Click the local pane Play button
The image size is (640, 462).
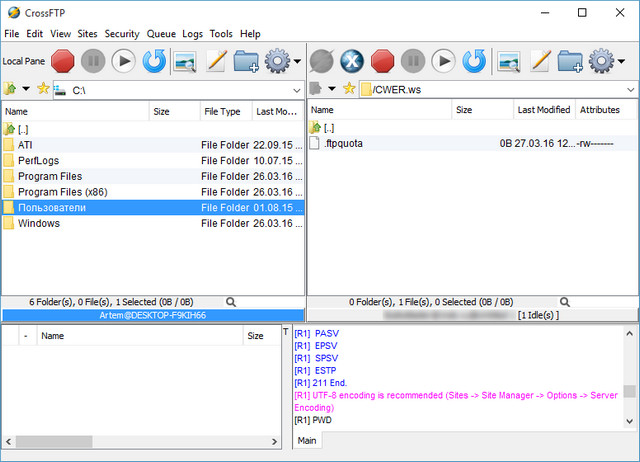[124, 61]
